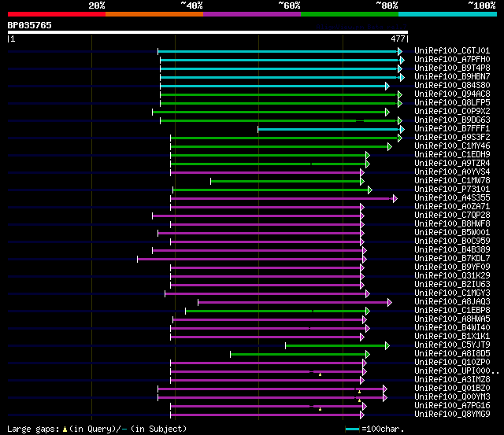504x435 pixels.
Task: Click the purple ~60% identity legend segment
Action: pos(252,14)
